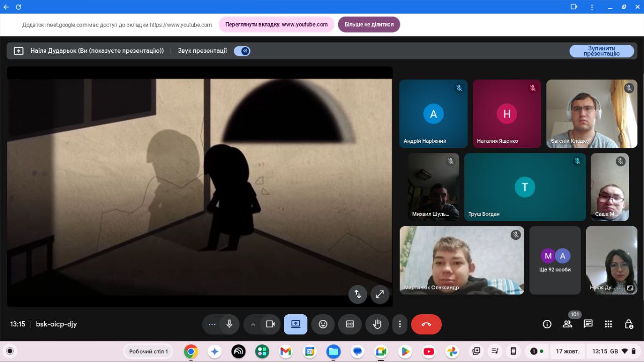Open the people list showing 101
The image size is (644, 362).
568,324
